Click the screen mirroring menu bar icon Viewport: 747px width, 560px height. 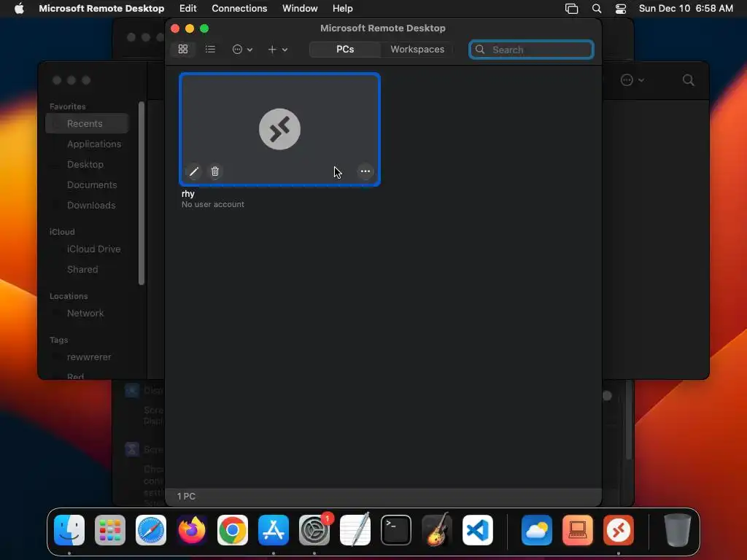571,9
